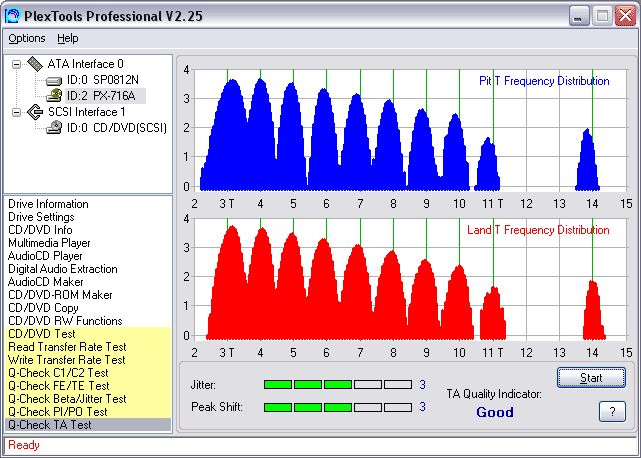The image size is (641, 458).
Task: Open Drive Information function
Action: pos(48,204)
